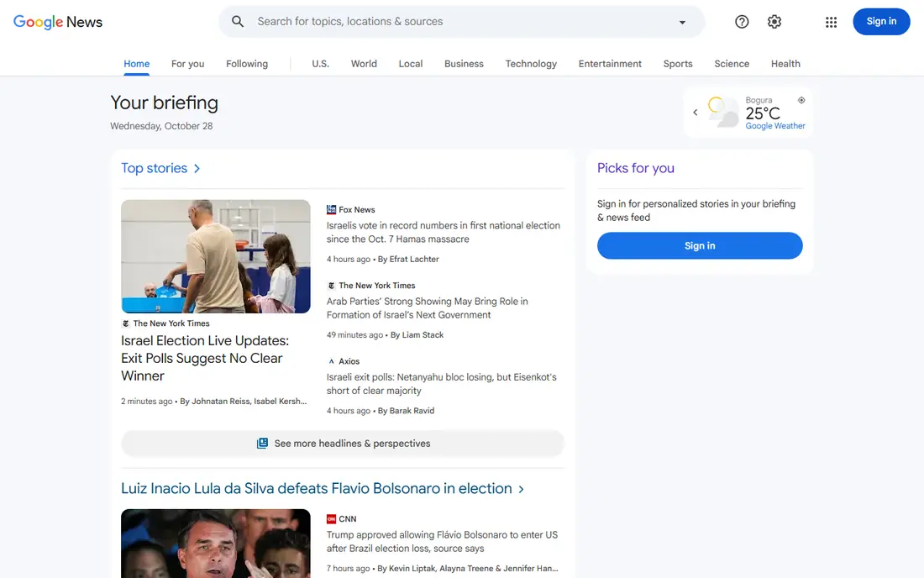
Task: Open the Health section
Action: [x=785, y=64]
